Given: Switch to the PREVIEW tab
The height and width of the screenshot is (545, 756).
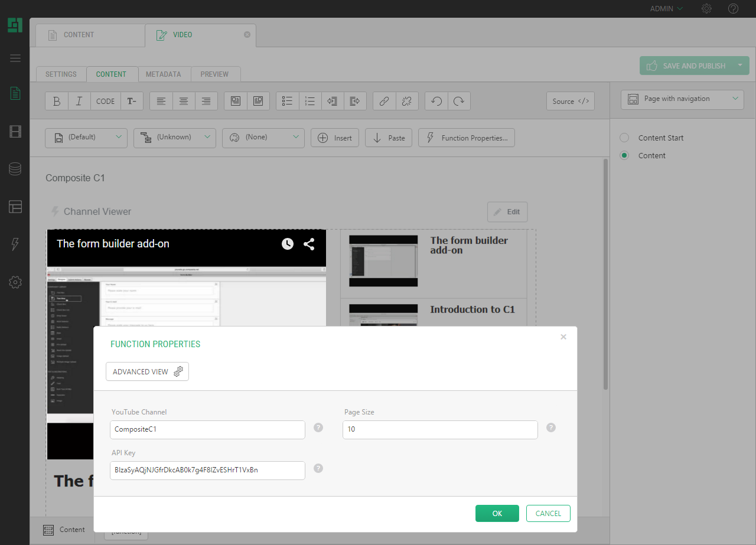Looking at the screenshot, I should point(214,74).
